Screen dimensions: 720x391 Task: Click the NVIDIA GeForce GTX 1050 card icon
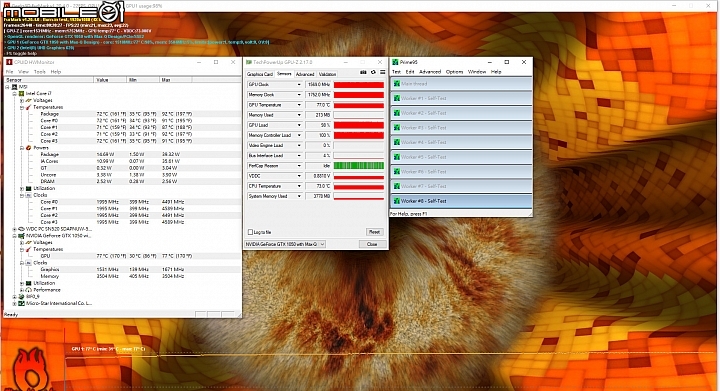tap(21, 235)
